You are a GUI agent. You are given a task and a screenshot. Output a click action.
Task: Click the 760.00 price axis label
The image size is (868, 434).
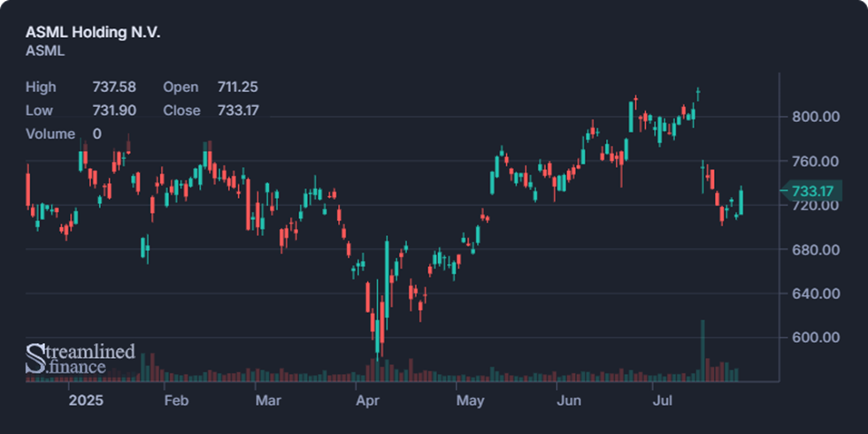[x=816, y=162]
